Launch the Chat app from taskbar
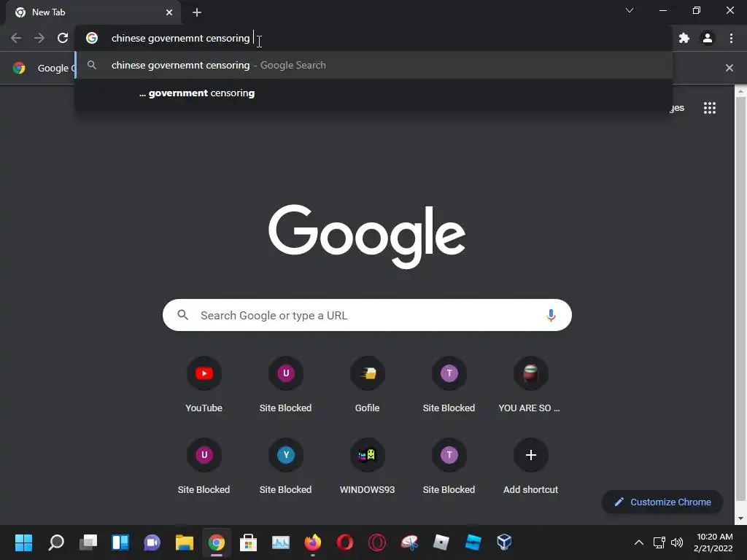Screen dimensions: 747x560 point(152,542)
